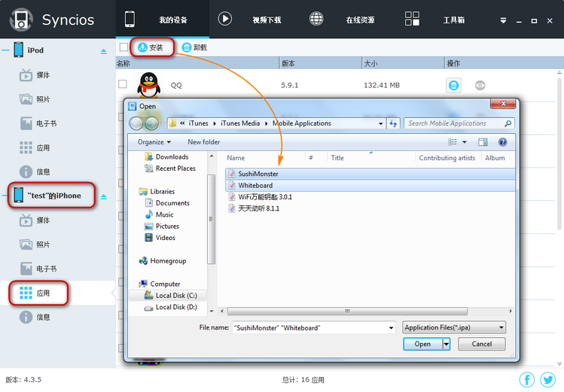Toggle the preview pane icon
Viewport: 564px width, 392px height.
(x=483, y=142)
